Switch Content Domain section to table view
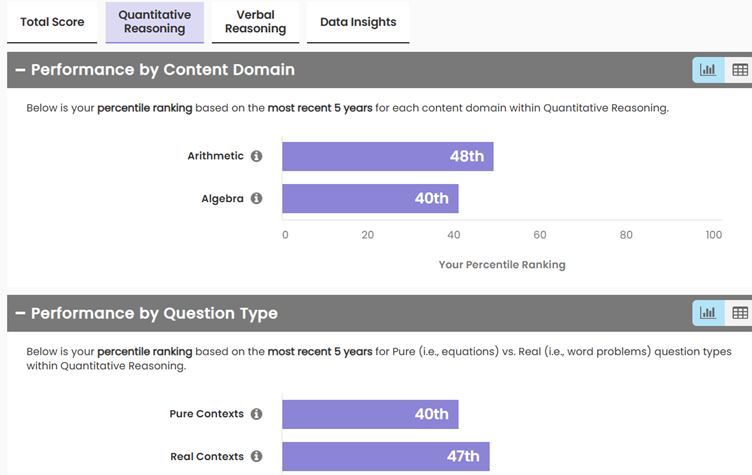Viewport: 752px width, 475px height. point(740,70)
